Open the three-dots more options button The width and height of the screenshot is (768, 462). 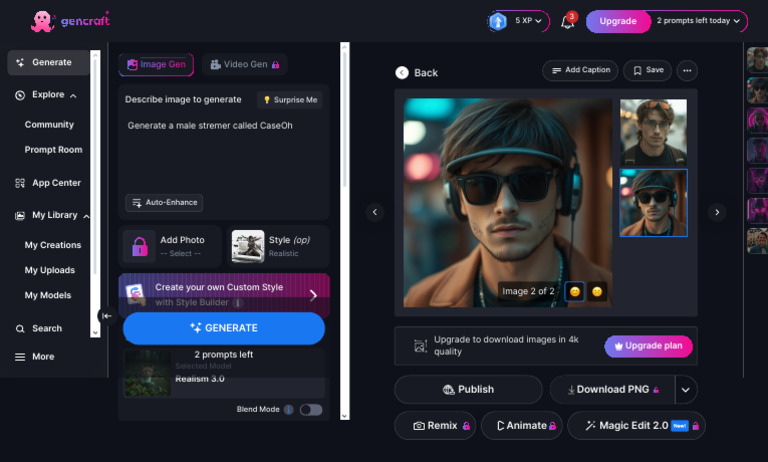coord(687,71)
